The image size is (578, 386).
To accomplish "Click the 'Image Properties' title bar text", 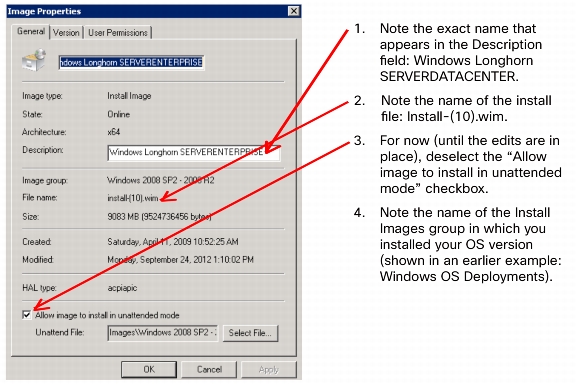I will [x=44, y=11].
